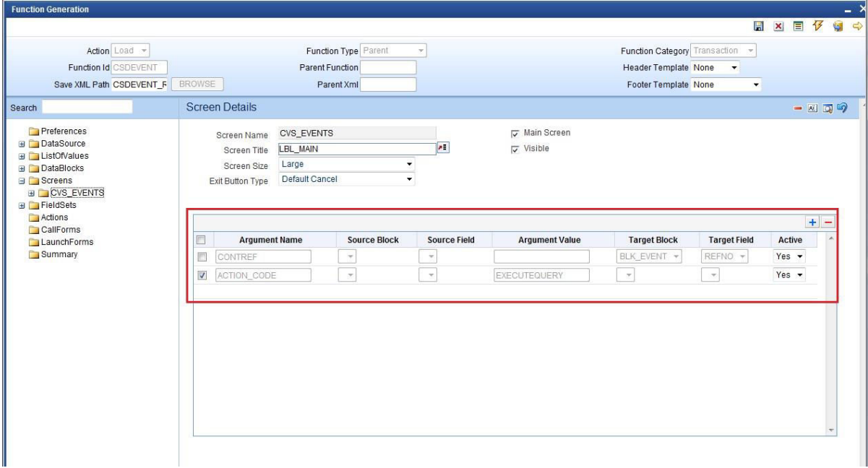Click the Summary folder icon
The height and width of the screenshot is (468, 868).
coord(34,254)
